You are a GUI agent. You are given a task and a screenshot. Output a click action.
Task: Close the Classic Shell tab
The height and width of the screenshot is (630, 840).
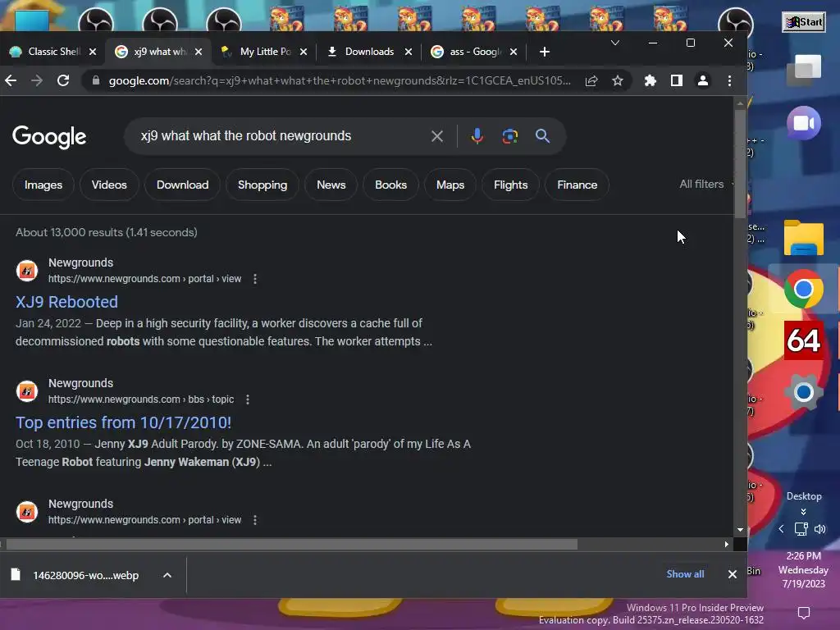(93, 52)
